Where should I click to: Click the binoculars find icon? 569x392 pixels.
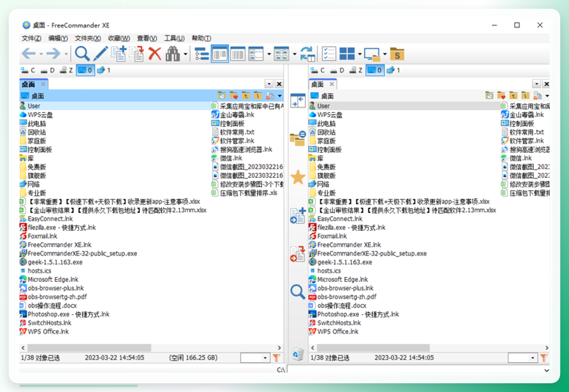pyautogui.click(x=173, y=54)
